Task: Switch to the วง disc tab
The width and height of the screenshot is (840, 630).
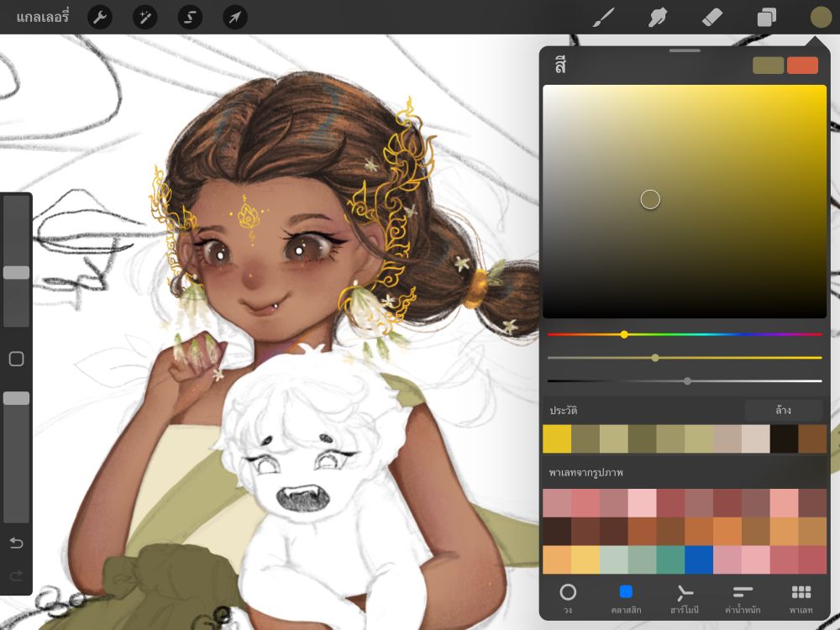Action: click(x=568, y=598)
